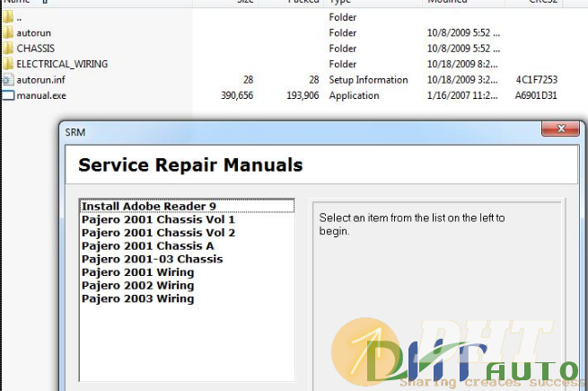Select the ELECTRICAL_WIRING folder icon

(x=7, y=64)
